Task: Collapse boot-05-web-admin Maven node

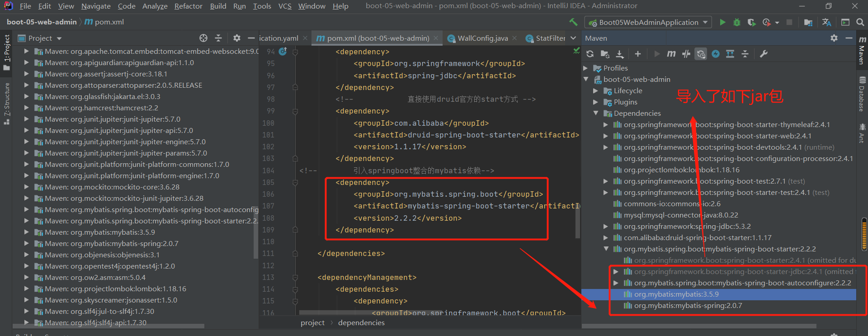Action: pos(586,80)
